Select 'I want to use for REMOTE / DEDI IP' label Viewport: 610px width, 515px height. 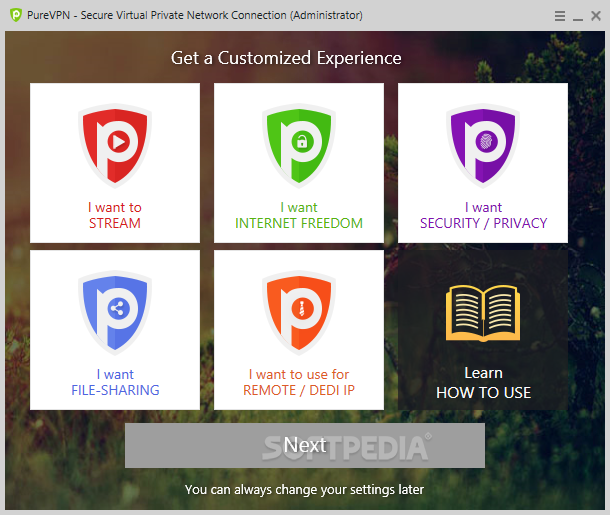pyautogui.click(x=299, y=382)
